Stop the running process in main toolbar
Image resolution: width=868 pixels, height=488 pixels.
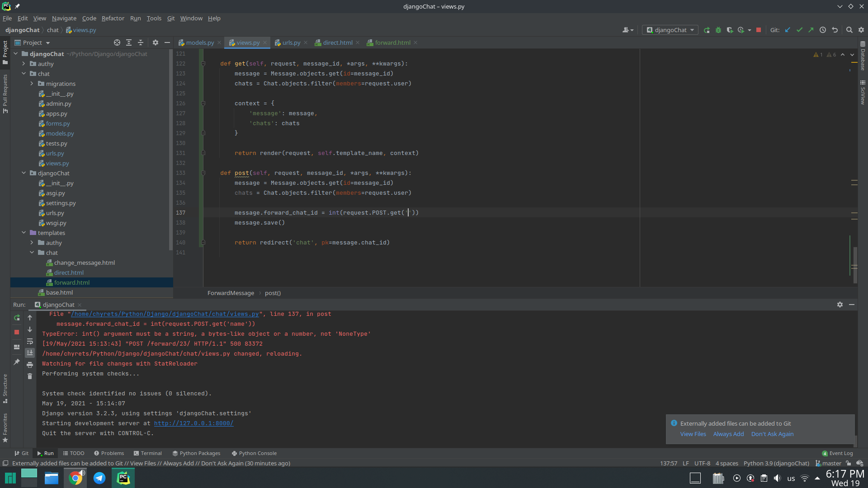[759, 30]
